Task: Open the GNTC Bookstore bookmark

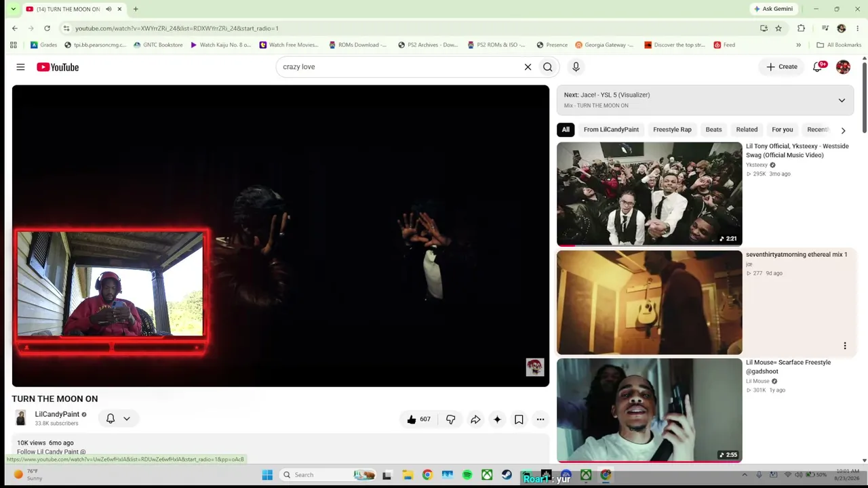Action: click(158, 45)
